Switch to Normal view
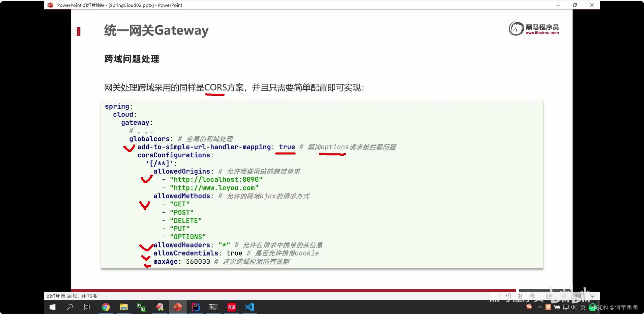This screenshot has width=644, height=314. click(549, 296)
